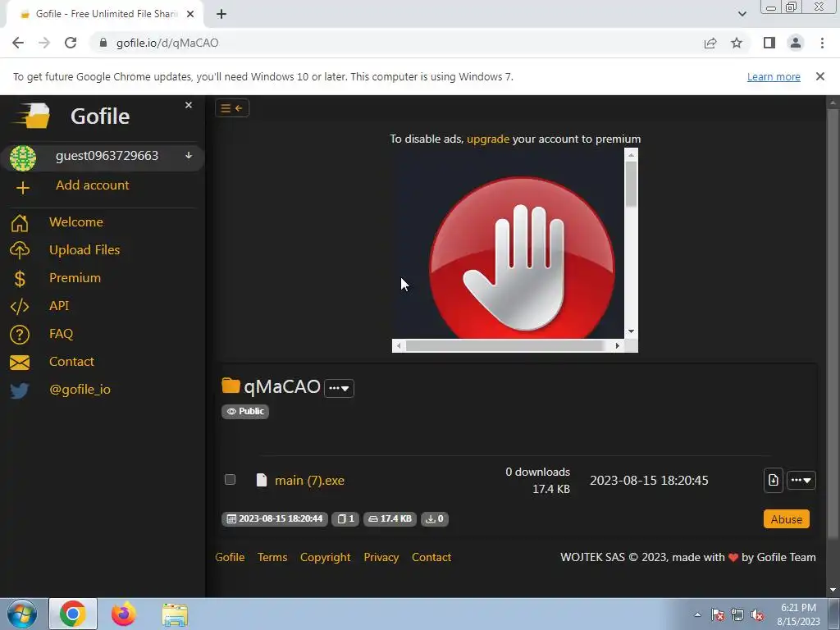This screenshot has width=840, height=630.
Task: Open a new browser tab
Action: [221, 15]
